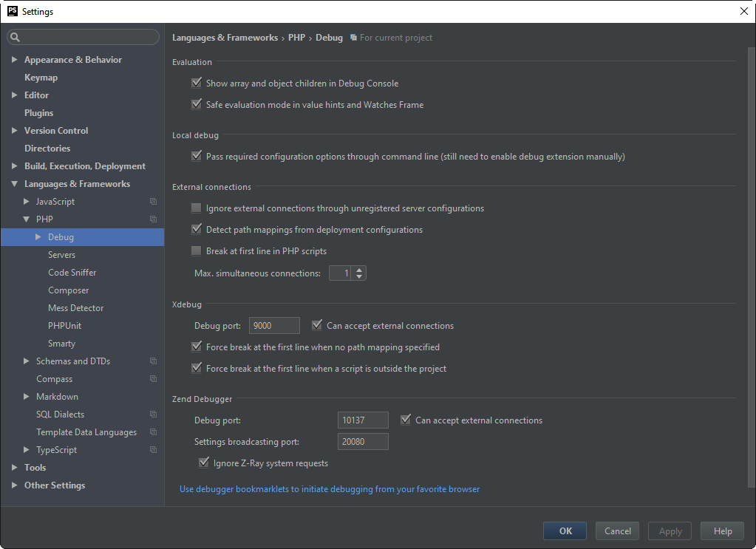Open the Code Sniffer settings page

(x=72, y=273)
